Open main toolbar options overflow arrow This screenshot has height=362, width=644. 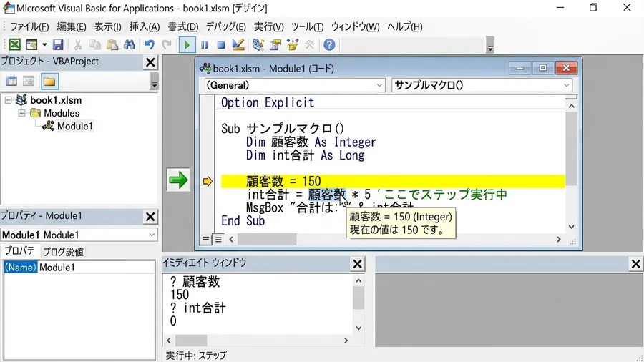click(490, 45)
